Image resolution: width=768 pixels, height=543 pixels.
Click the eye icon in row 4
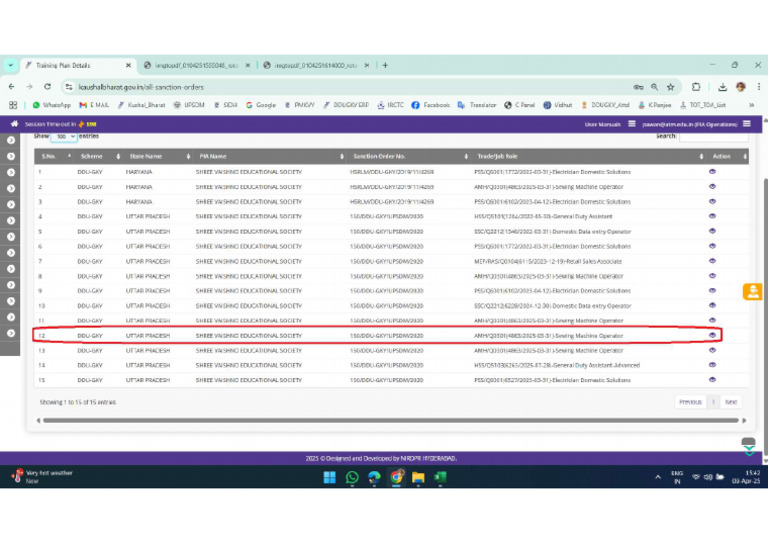(x=712, y=216)
